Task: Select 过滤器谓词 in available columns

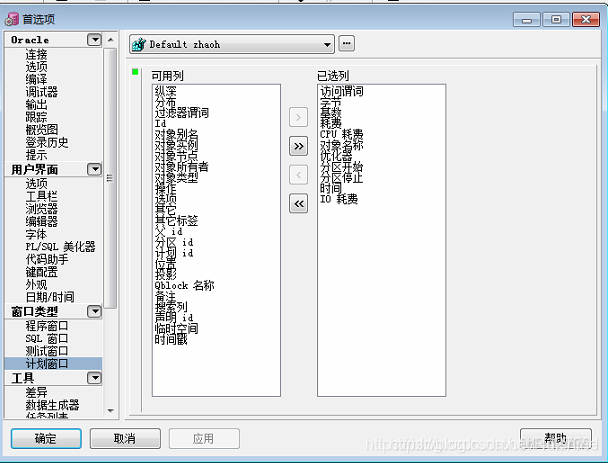Action: click(182, 113)
